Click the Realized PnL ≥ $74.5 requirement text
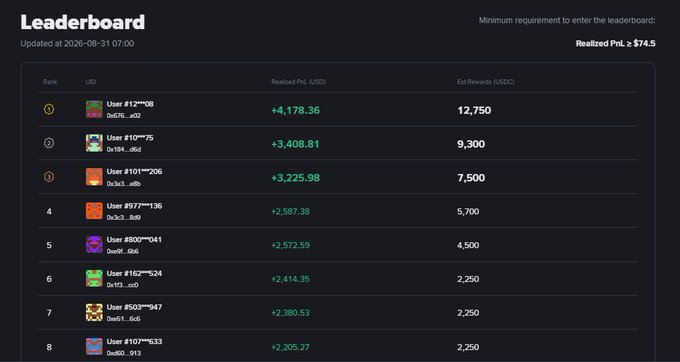This screenshot has width=680, height=362. (x=615, y=43)
